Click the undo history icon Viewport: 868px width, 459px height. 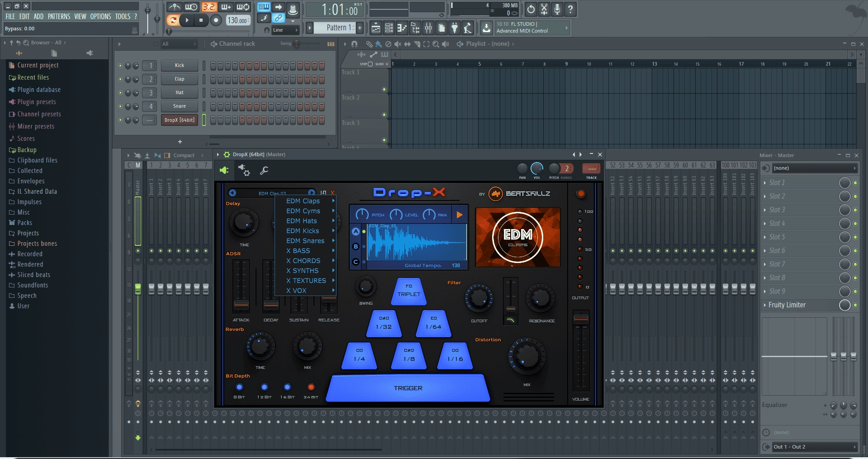click(x=531, y=9)
